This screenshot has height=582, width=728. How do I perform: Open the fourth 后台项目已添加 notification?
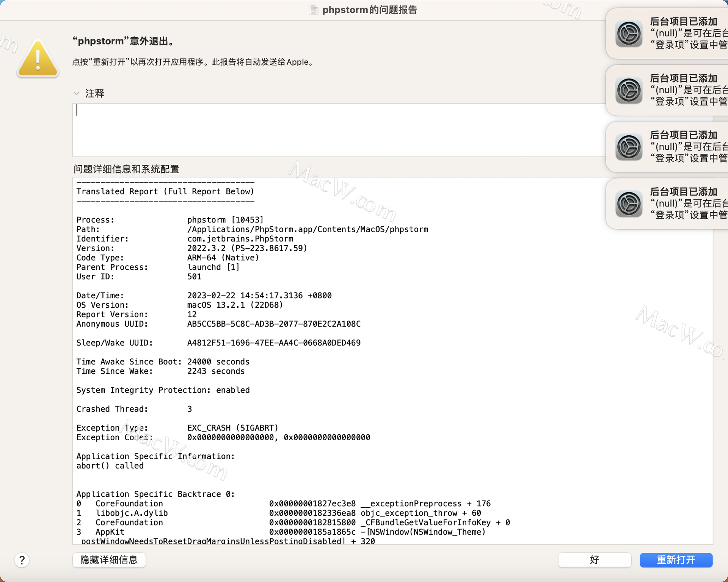point(667,204)
